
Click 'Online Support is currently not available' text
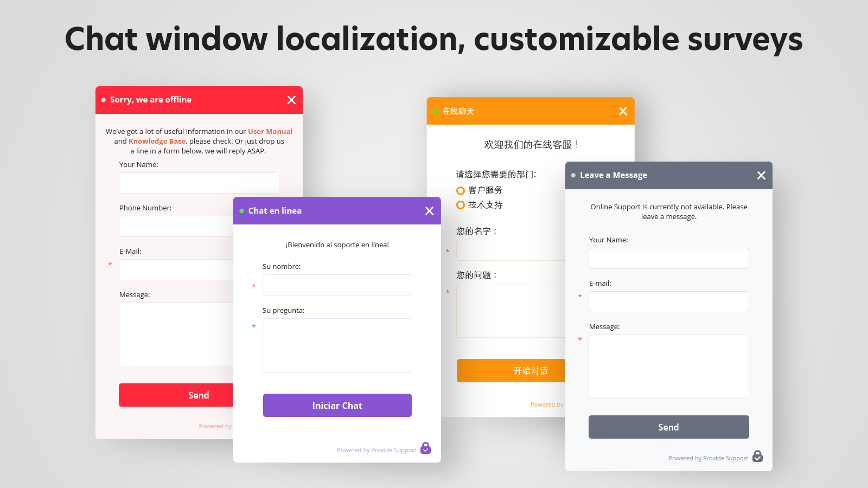click(669, 211)
